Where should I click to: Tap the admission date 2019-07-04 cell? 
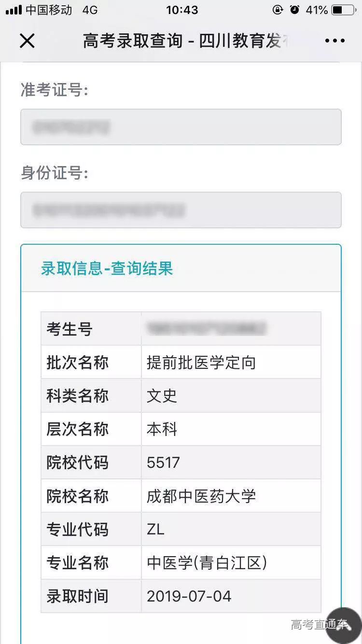coord(231,596)
